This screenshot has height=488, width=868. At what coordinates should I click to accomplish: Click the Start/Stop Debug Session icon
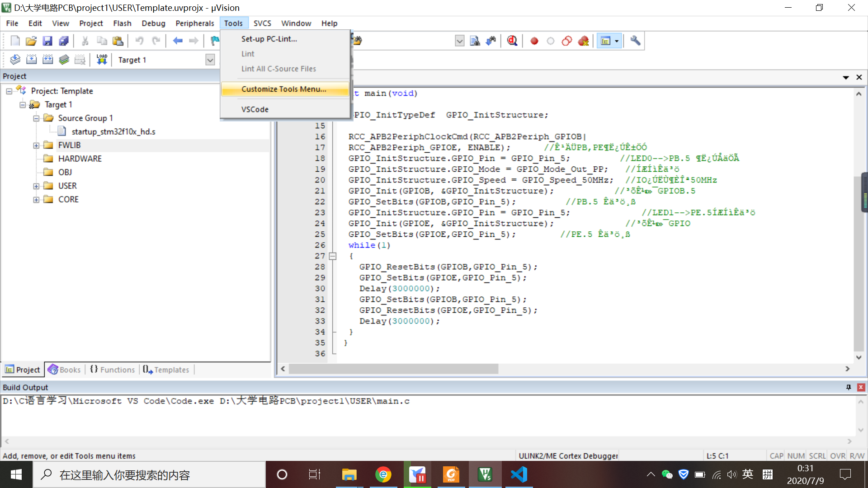(x=512, y=41)
